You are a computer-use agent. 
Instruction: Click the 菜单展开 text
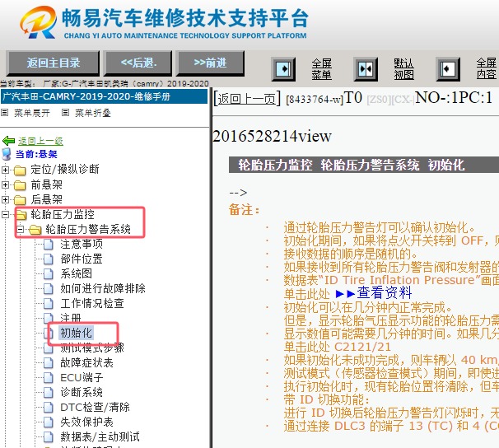32,113
